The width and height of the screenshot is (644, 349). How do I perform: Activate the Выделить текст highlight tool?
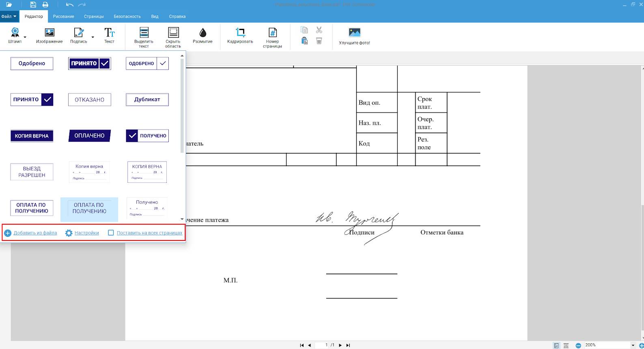(x=144, y=38)
